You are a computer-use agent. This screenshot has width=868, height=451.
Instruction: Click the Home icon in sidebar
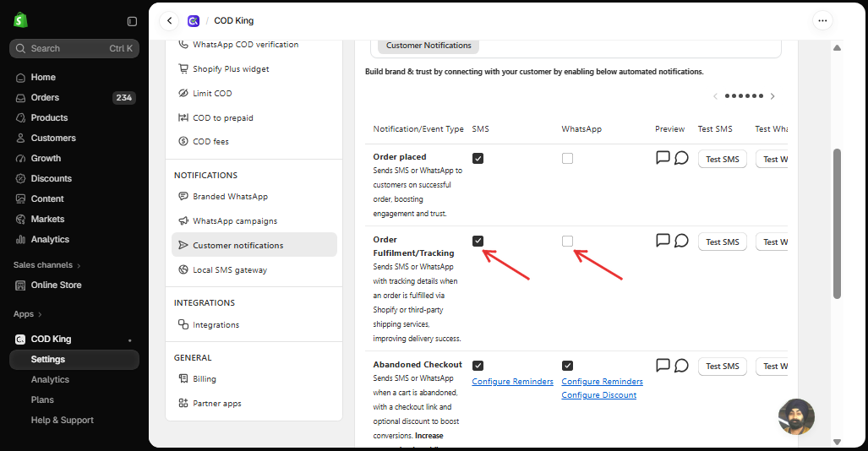(20, 78)
